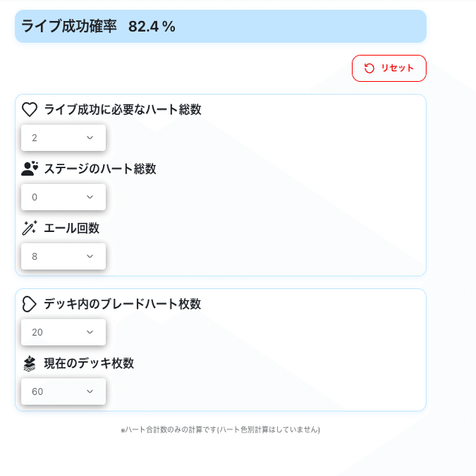The width and height of the screenshot is (476, 476).
Task: Click the magic wand yell icon
Action: click(x=29, y=228)
